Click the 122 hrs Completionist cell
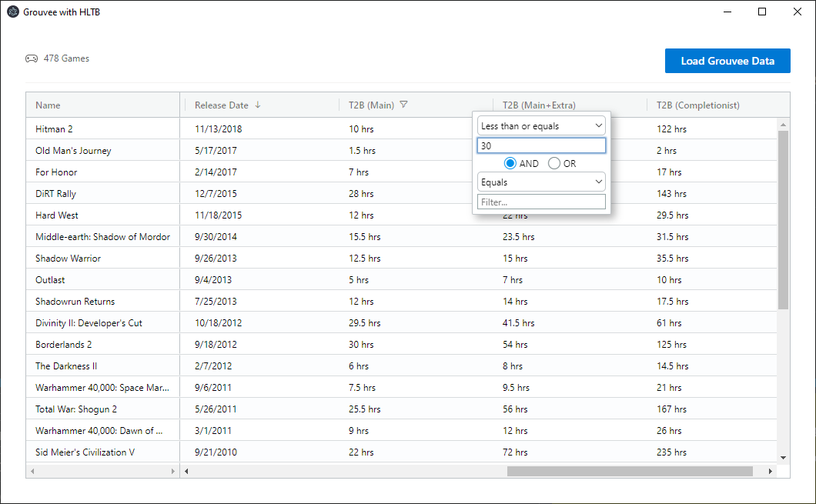The image size is (816, 504). tap(671, 129)
